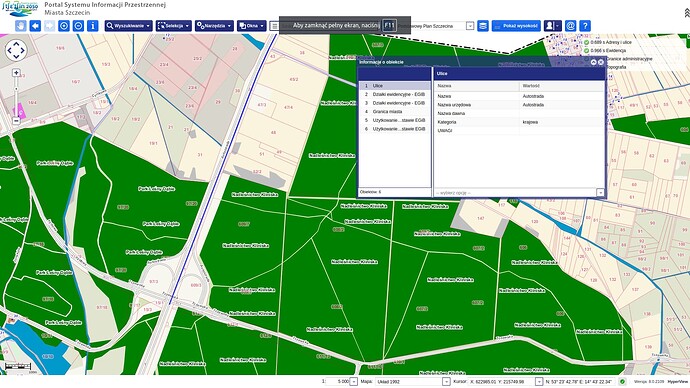Image resolution: width=690 pixels, height=388 pixels.
Task: Activate the object info tool
Action: (92, 26)
